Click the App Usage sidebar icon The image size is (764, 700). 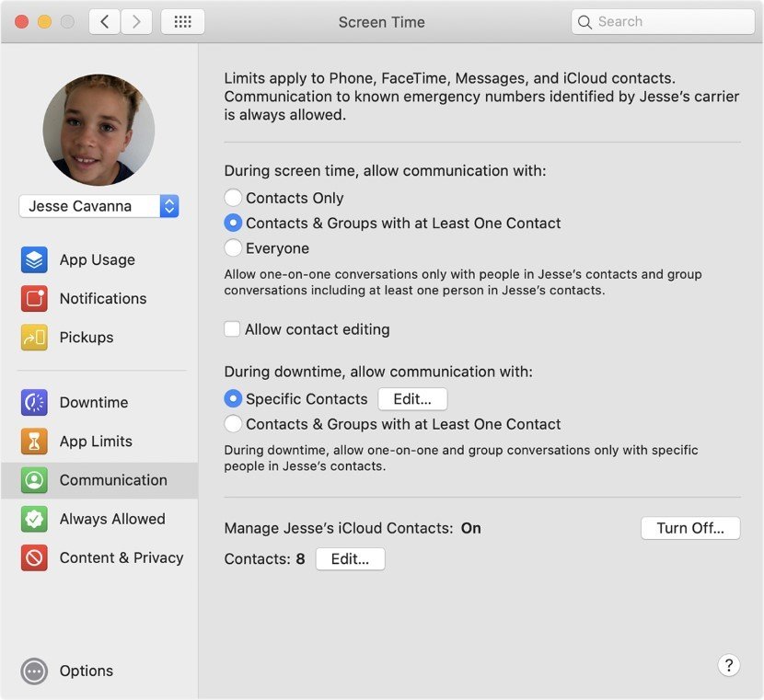tap(34, 259)
